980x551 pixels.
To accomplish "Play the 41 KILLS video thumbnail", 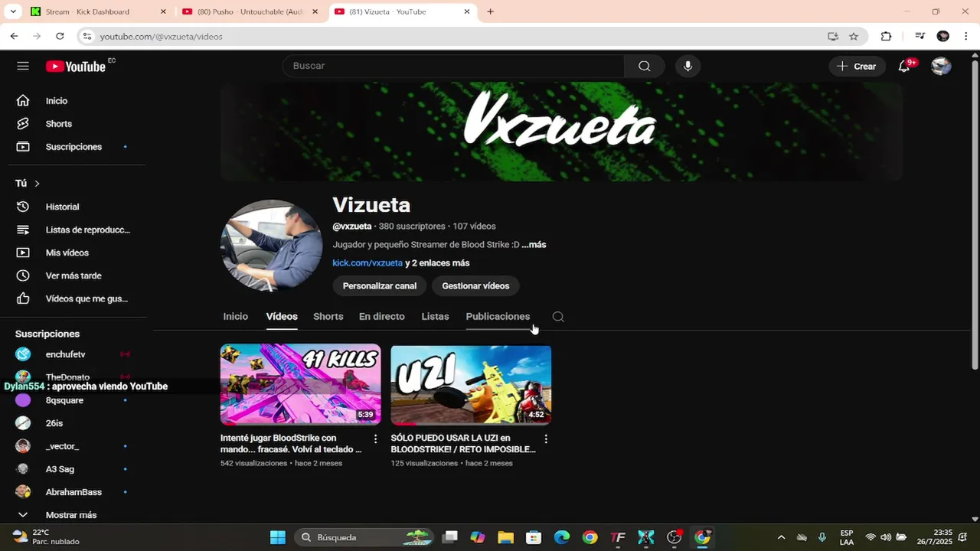I will tap(300, 385).
